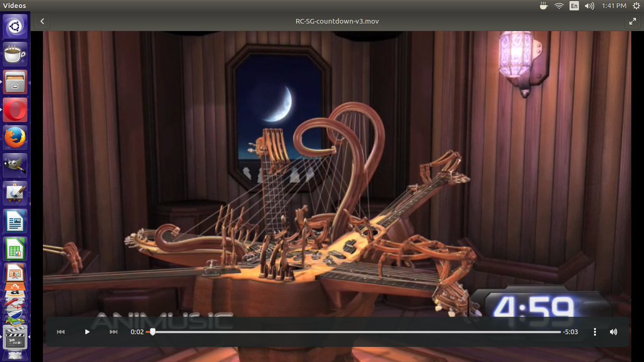
Task: Open the three-dot player options menu
Action: point(595,332)
